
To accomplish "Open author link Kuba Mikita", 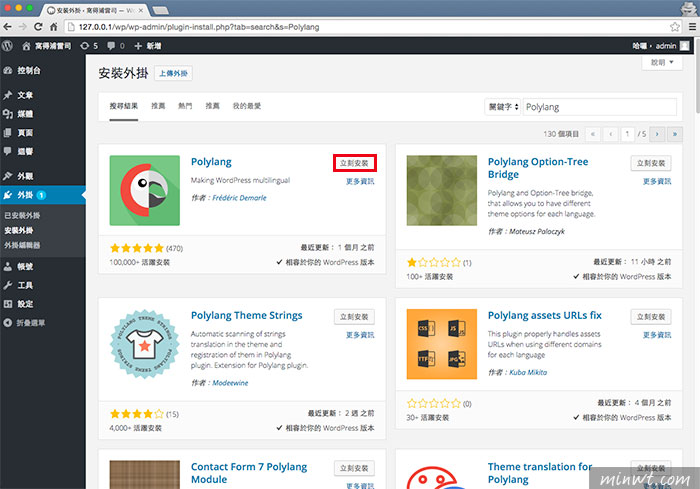I will 528,372.
